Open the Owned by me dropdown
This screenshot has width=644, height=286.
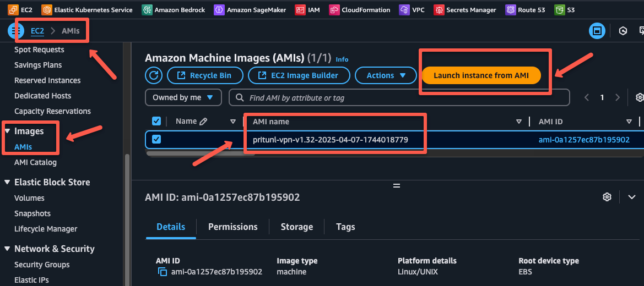[x=183, y=98]
